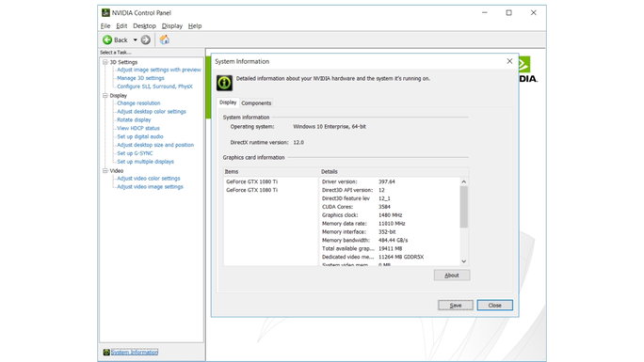
Task: Click the Driver version value 397.64
Action: click(x=386, y=181)
